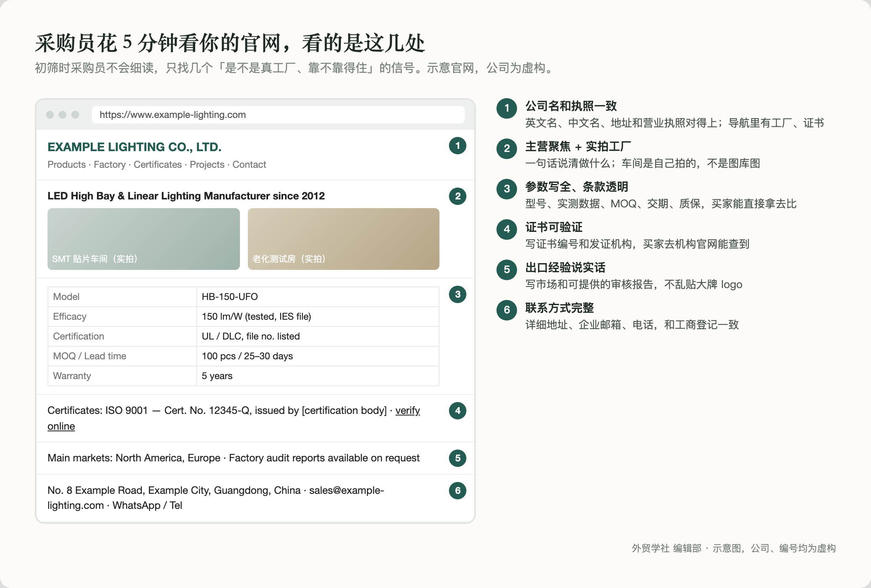Select the HB-150-UFO model cell
This screenshot has height=588, width=871.
(x=318, y=297)
